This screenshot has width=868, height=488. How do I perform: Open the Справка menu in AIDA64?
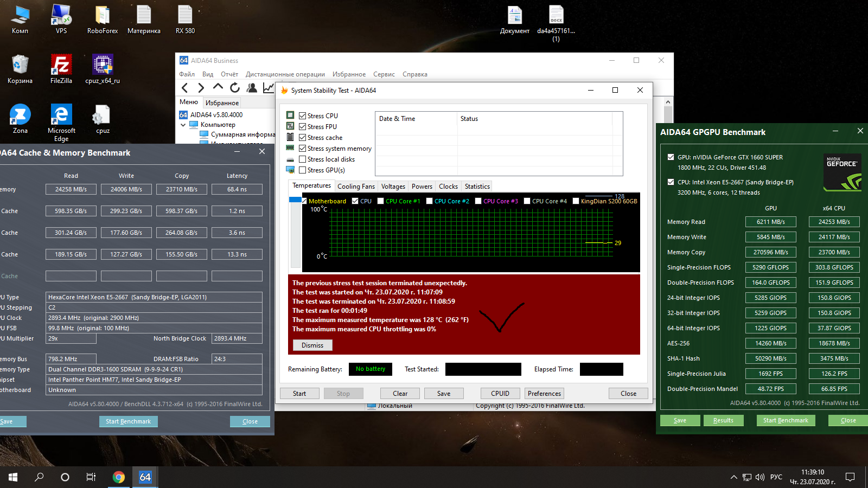pyautogui.click(x=415, y=74)
